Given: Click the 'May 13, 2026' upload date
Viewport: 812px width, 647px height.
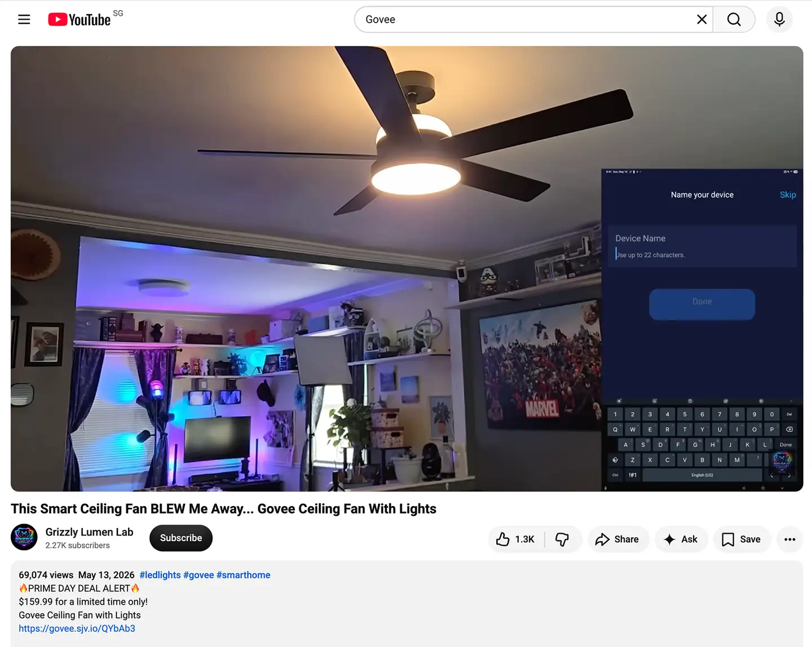Looking at the screenshot, I should 107,575.
